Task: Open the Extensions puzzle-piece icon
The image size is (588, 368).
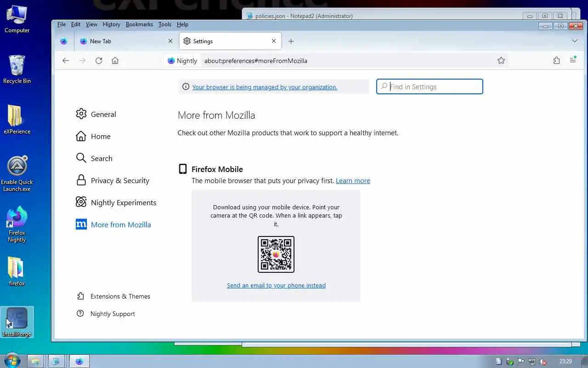Action: click(x=556, y=60)
